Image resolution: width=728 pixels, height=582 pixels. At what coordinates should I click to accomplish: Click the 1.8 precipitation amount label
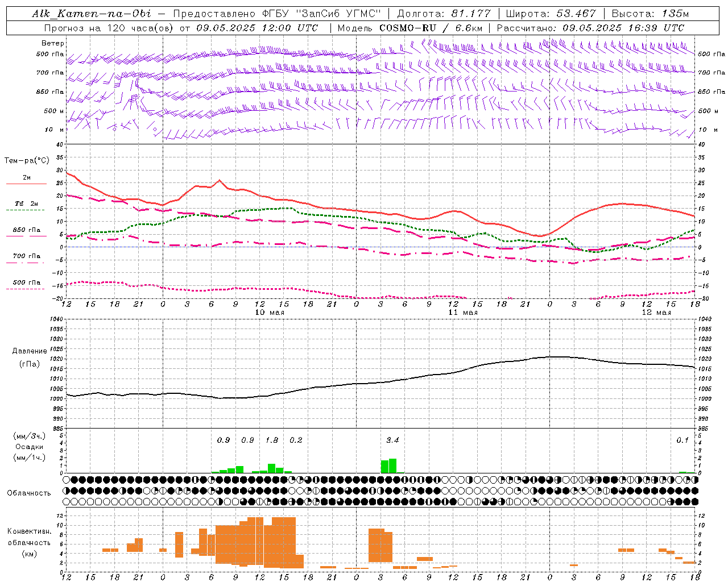(272, 440)
